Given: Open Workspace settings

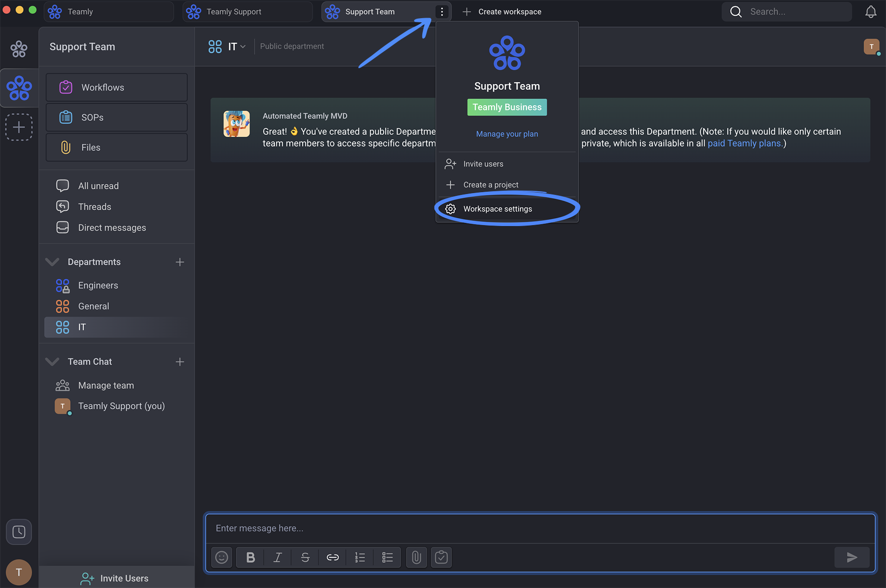Looking at the screenshot, I should (507, 209).
